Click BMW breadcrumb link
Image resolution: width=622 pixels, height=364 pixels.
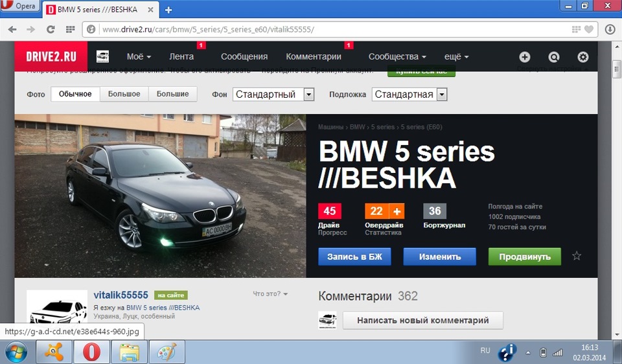click(x=357, y=127)
